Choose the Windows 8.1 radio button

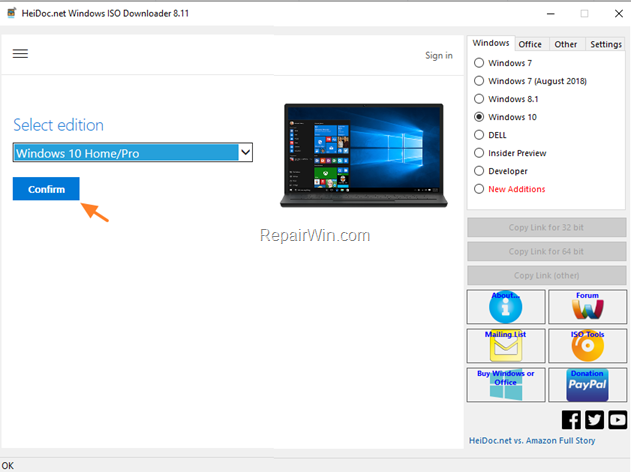(x=479, y=99)
